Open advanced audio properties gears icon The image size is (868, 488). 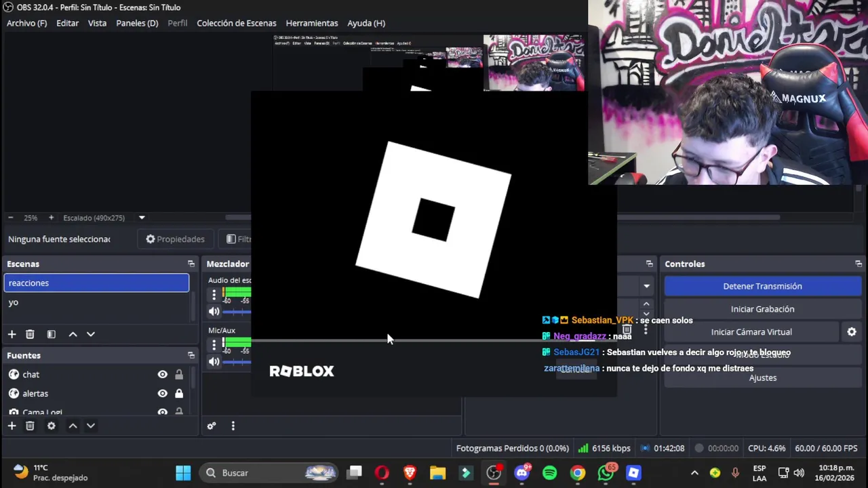pos(212,426)
